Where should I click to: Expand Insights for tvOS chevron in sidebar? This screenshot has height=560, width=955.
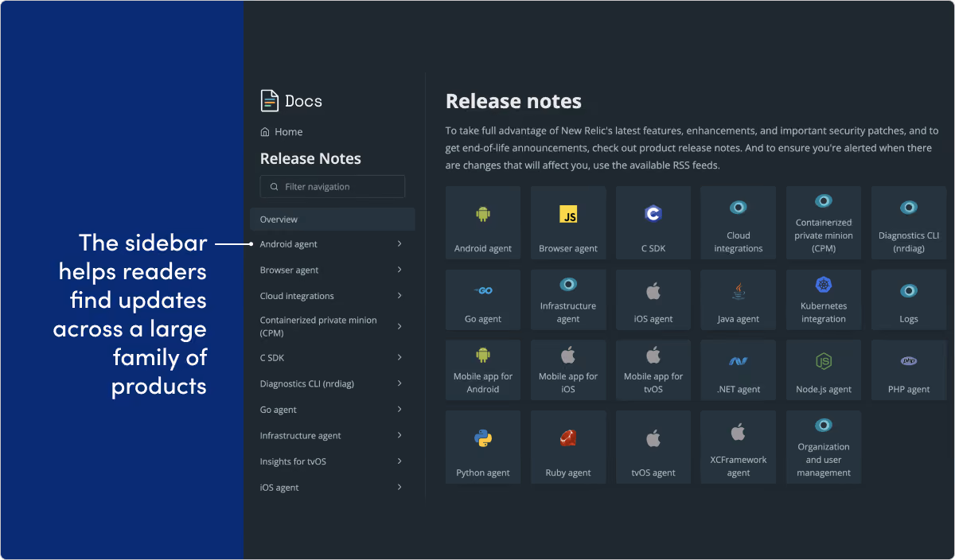click(400, 461)
